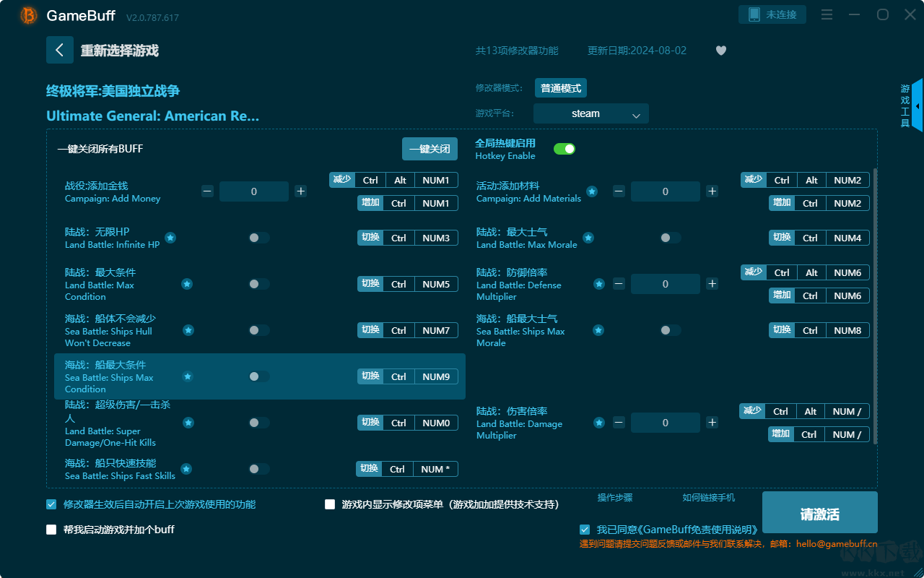Click NUM * hotkey for Ships Fast Skills
This screenshot has height=578, width=924.
(435, 469)
